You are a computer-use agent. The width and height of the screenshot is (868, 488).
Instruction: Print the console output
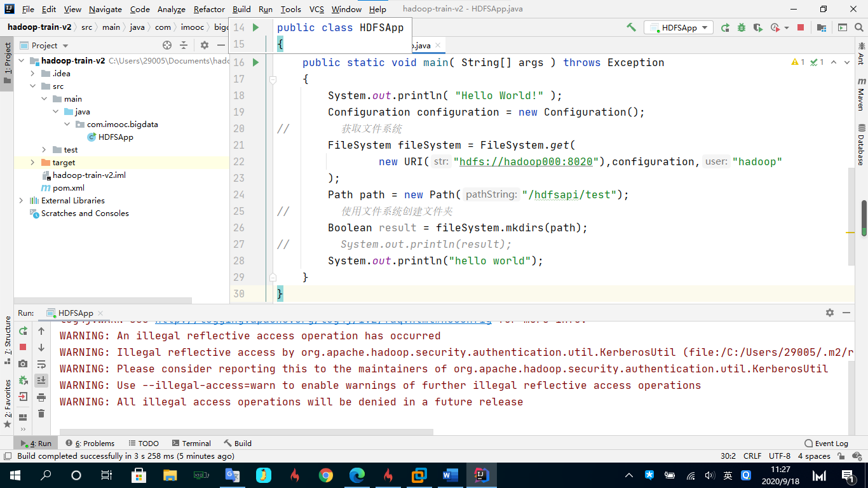tap(41, 397)
